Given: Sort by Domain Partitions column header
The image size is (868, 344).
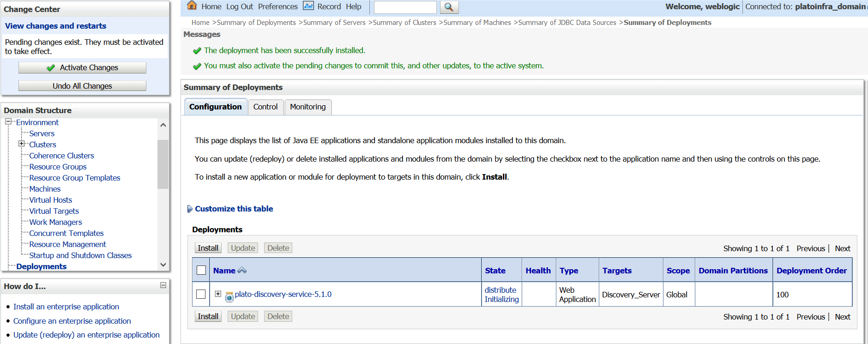Looking at the screenshot, I should (733, 271).
